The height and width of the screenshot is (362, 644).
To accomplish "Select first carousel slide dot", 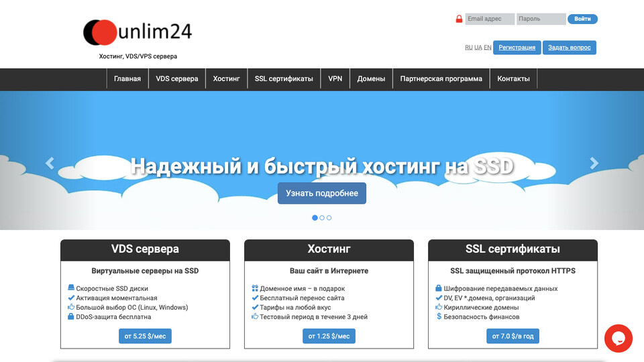I will click(x=315, y=217).
